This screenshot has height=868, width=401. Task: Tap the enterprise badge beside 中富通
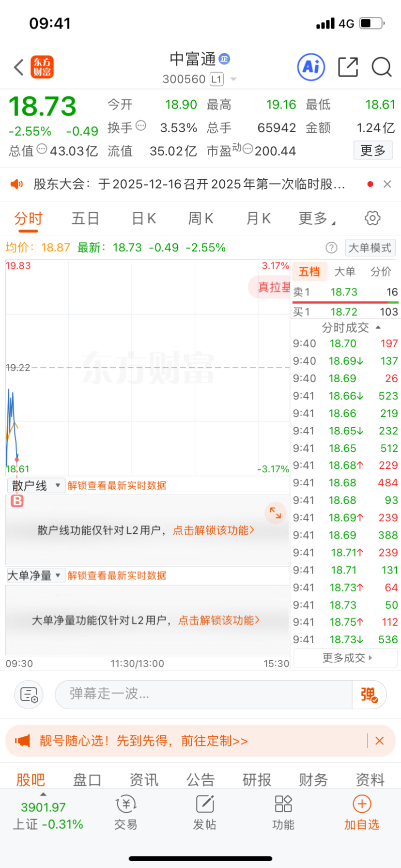tap(224, 59)
